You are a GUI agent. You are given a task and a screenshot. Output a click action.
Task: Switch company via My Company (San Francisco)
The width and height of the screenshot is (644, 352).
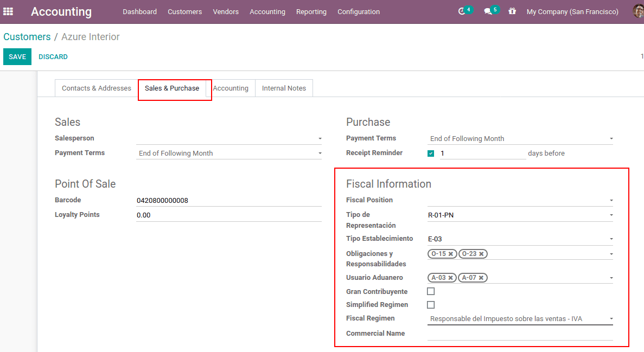point(572,11)
